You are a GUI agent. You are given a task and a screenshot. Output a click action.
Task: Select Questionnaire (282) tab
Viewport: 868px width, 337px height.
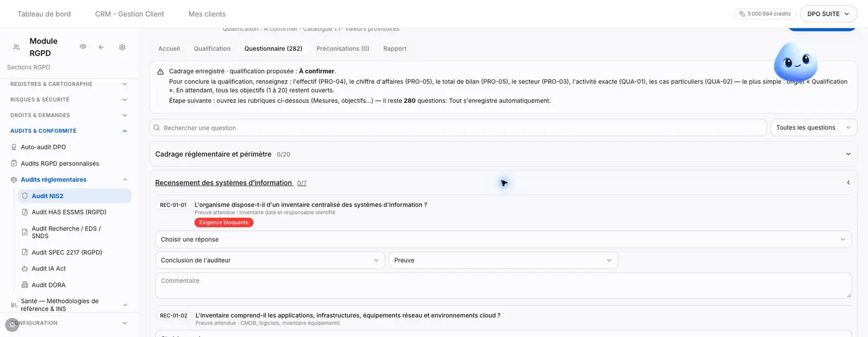coord(273,48)
